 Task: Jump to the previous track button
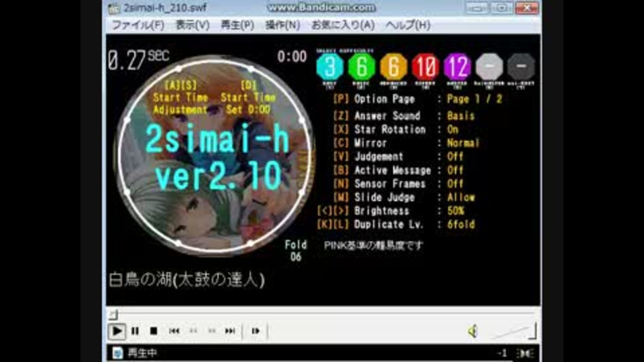174,330
